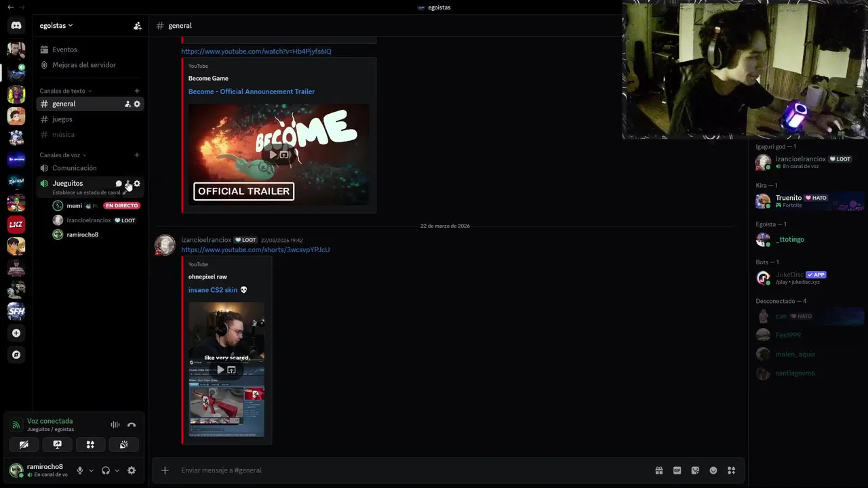Click invite people icon beside egoistas header

pos(138,26)
